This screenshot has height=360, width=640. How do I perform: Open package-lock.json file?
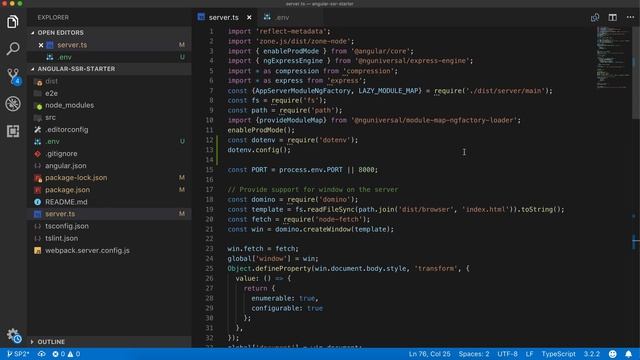(110, 178)
